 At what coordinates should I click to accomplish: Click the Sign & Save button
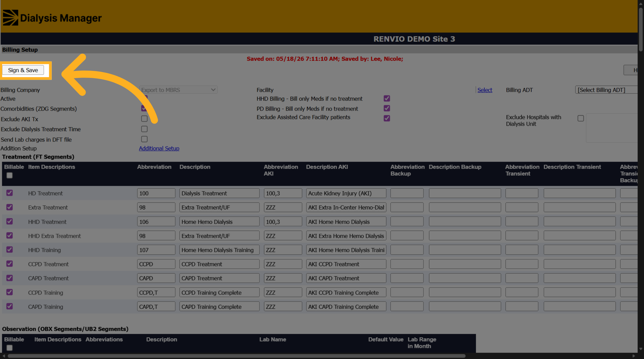[23, 70]
